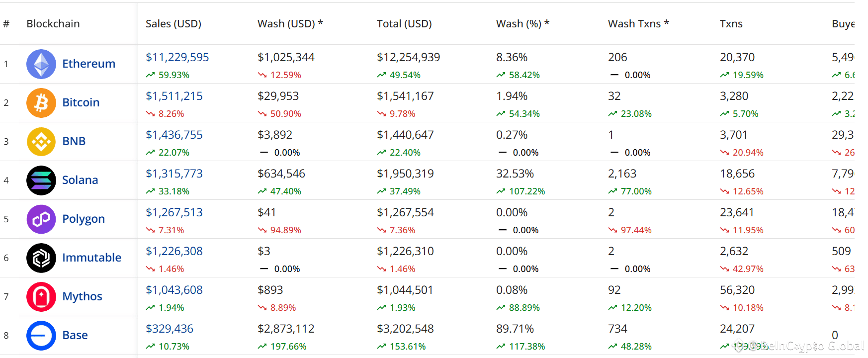Open the Bitcoin blockchain link
868x358 pixels.
click(x=81, y=102)
